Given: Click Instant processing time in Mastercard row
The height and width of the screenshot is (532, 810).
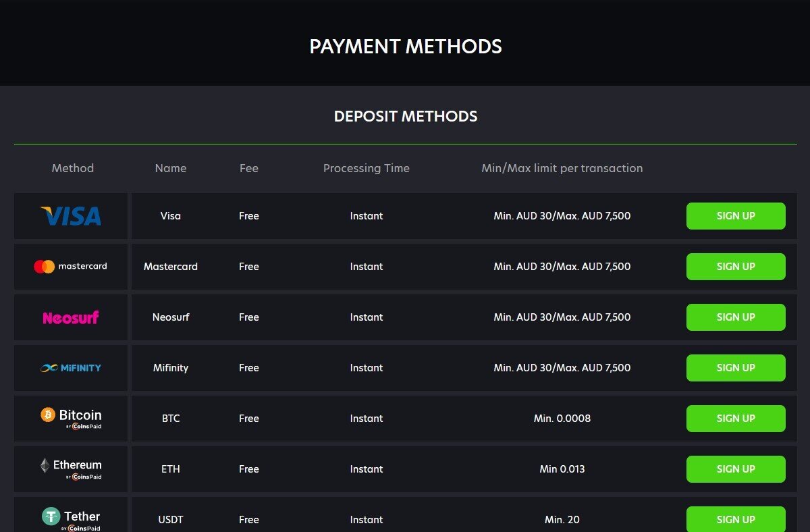Looking at the screenshot, I should click(x=367, y=267).
